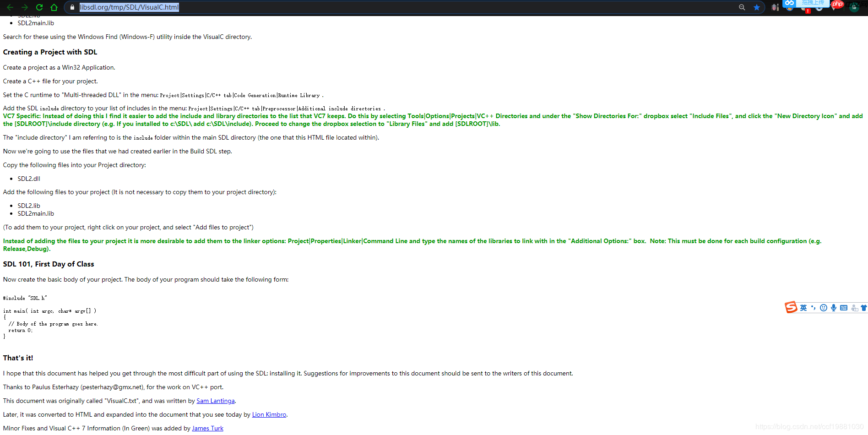868x435 pixels.
Task: Open the bug-shaped browser extension icon
Action: tap(774, 7)
